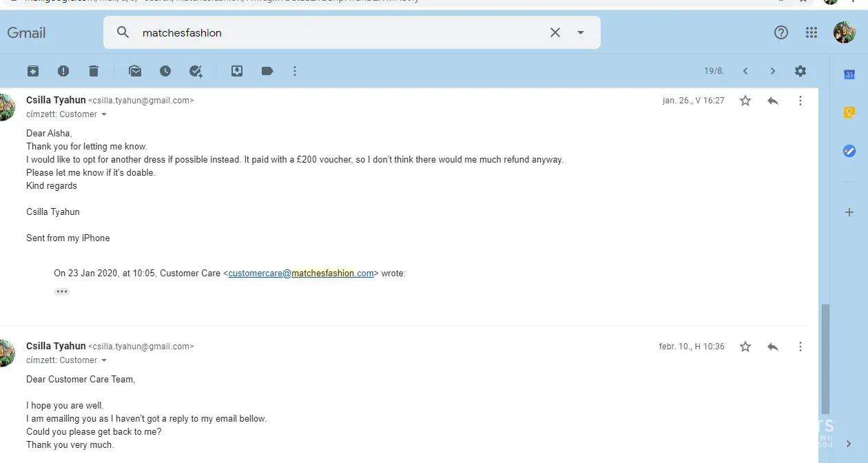Clear the matchesfashion search query
The height and width of the screenshot is (463, 868).
[555, 32]
